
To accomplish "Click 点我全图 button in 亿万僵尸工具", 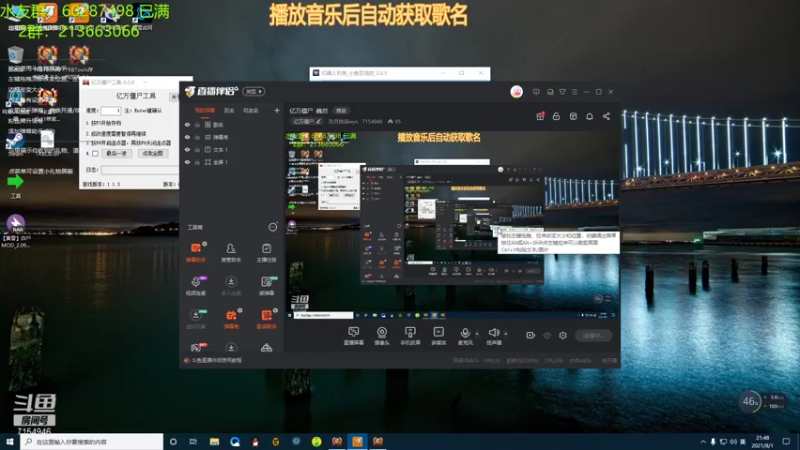I will point(153,154).
